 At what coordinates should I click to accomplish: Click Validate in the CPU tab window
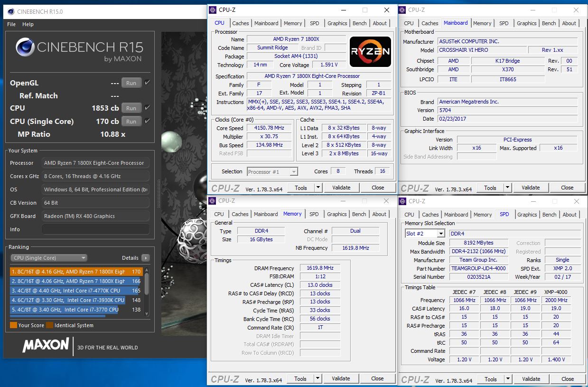(x=341, y=188)
